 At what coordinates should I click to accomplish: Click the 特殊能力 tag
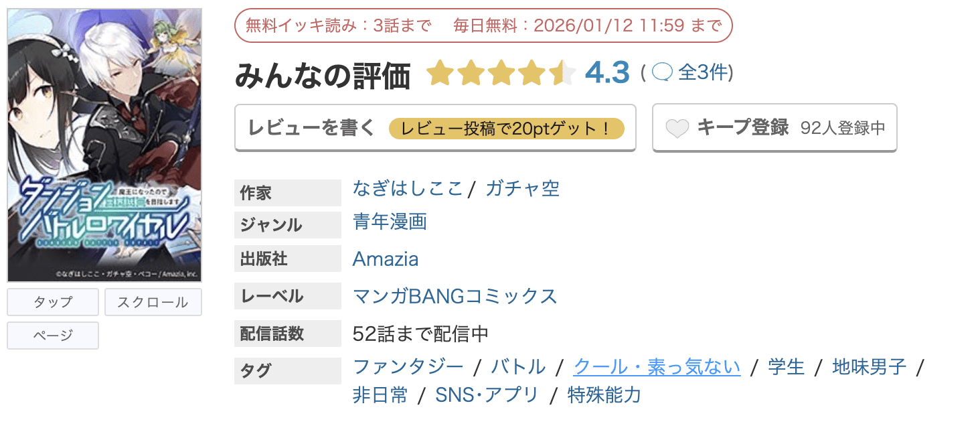pos(604,395)
